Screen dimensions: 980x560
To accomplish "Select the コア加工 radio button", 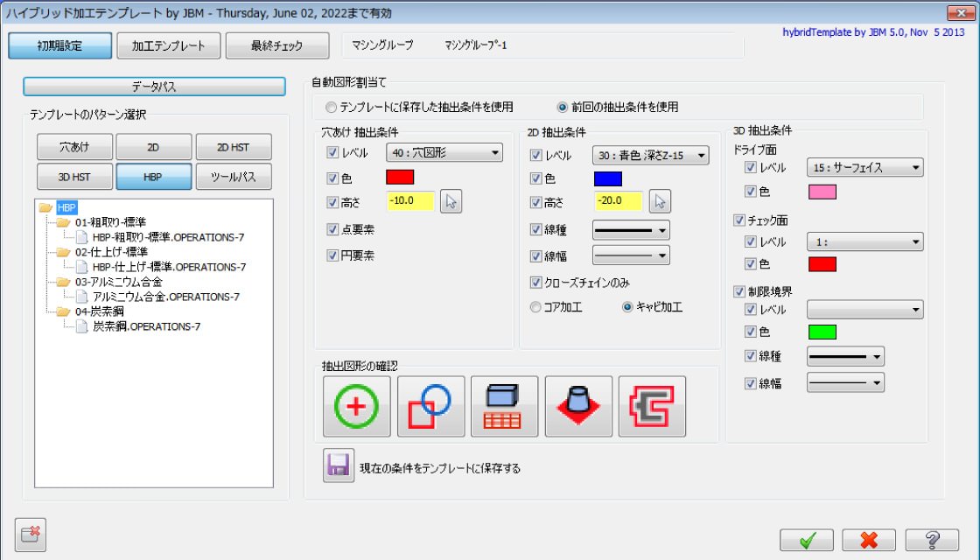I will 536,307.
